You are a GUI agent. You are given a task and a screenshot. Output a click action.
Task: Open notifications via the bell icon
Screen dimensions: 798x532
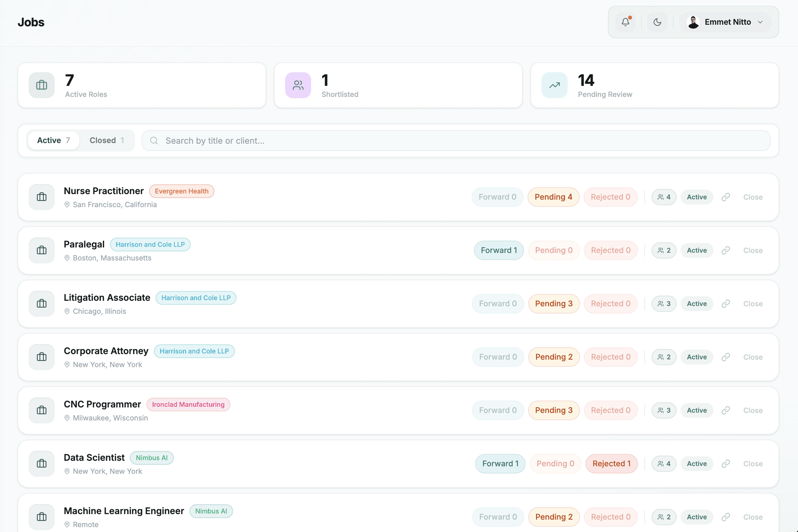625,22
